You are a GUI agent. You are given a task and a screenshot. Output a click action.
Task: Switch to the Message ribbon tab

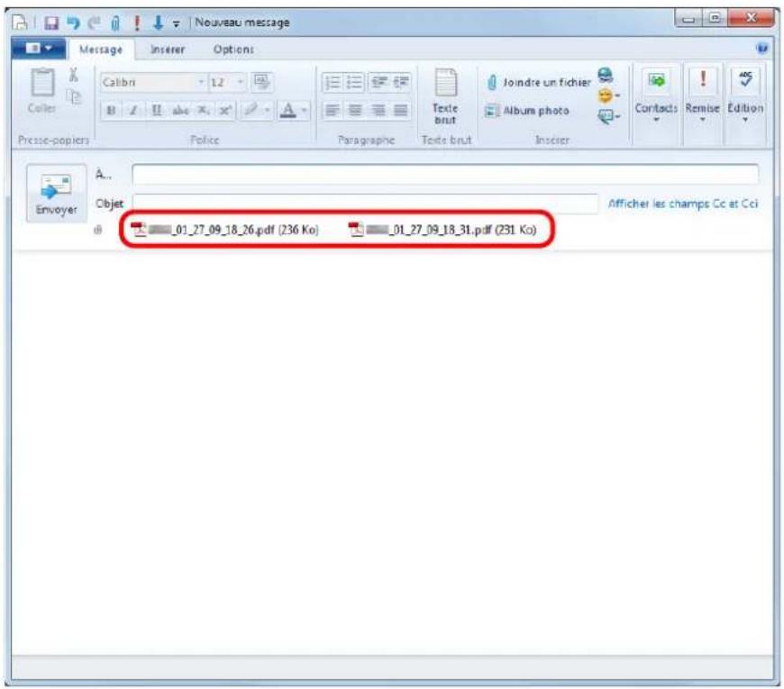101,50
